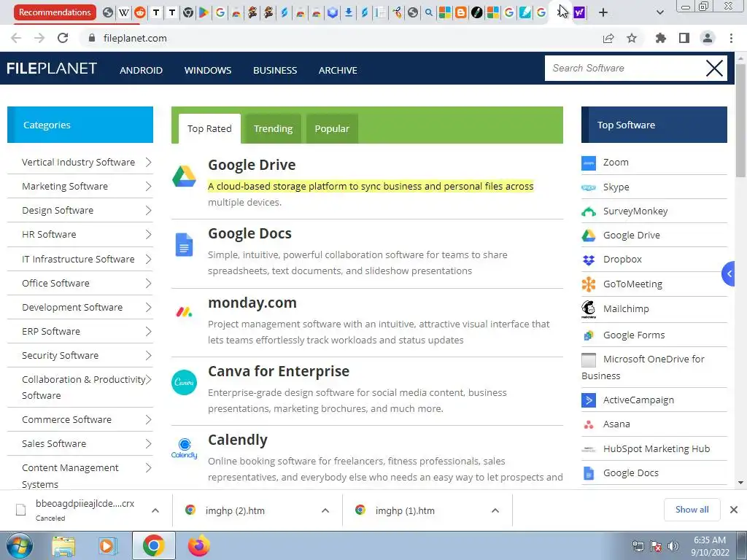Click the Canva logo icon
The width and height of the screenshot is (747, 560).
coord(185,382)
